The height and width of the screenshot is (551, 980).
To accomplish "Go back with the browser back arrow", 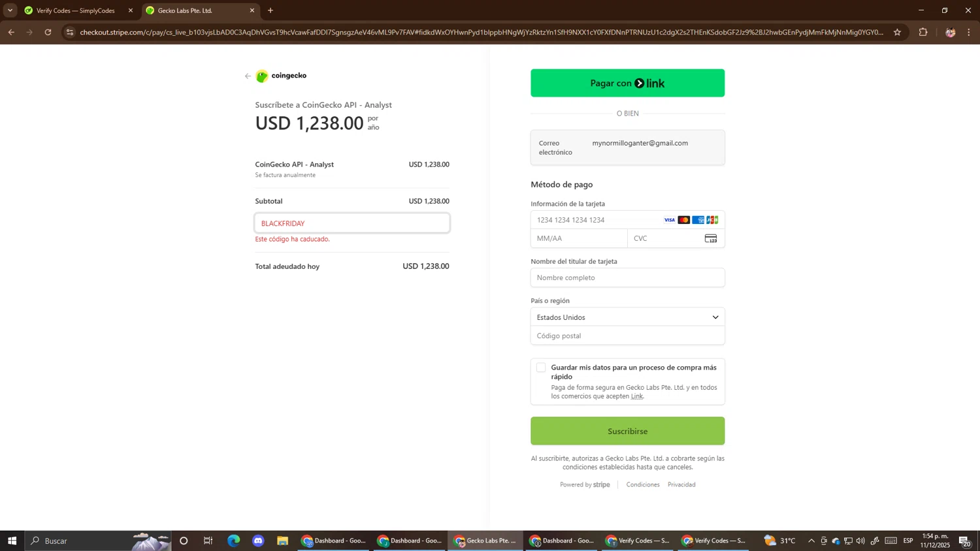I will pyautogui.click(x=11, y=32).
